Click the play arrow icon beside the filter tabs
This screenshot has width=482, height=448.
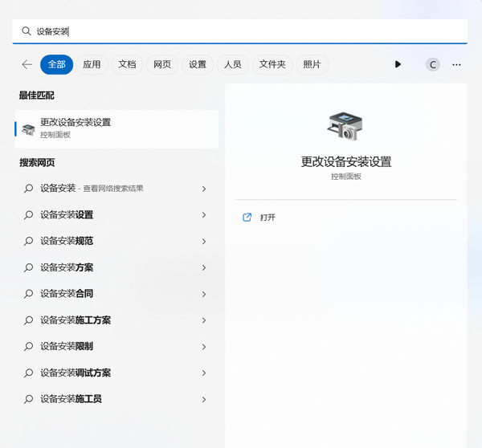click(398, 64)
